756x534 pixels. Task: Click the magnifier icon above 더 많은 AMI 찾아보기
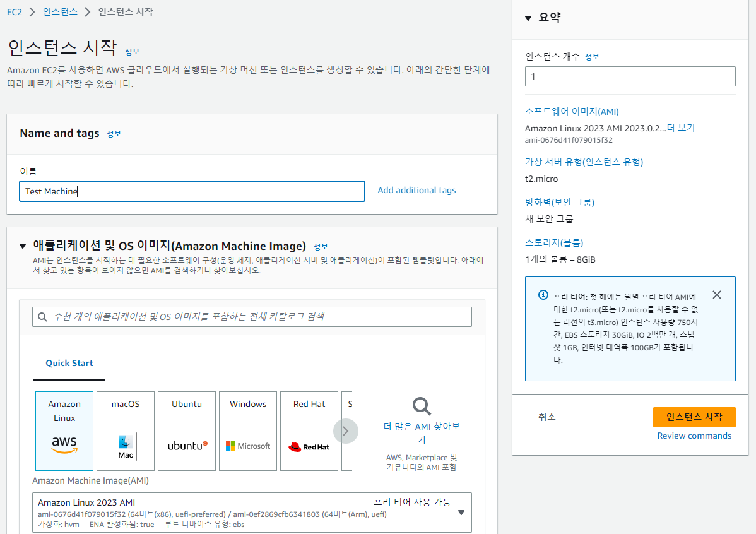(422, 406)
